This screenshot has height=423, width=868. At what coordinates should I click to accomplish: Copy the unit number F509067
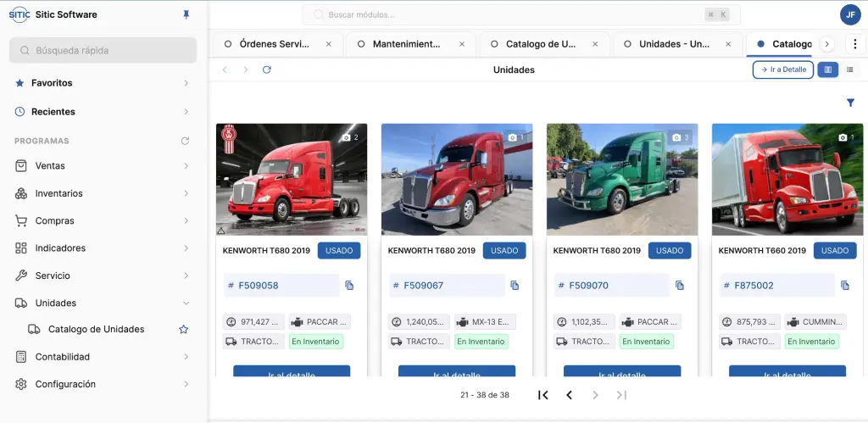pos(515,285)
